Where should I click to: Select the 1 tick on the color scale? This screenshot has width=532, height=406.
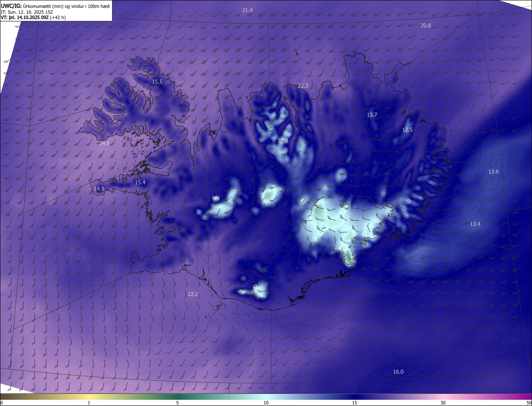89,403
